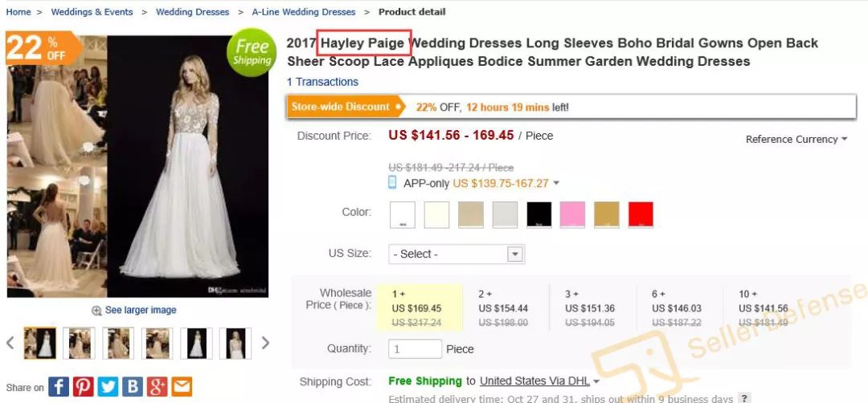Click the Quantity input field

[x=415, y=348]
